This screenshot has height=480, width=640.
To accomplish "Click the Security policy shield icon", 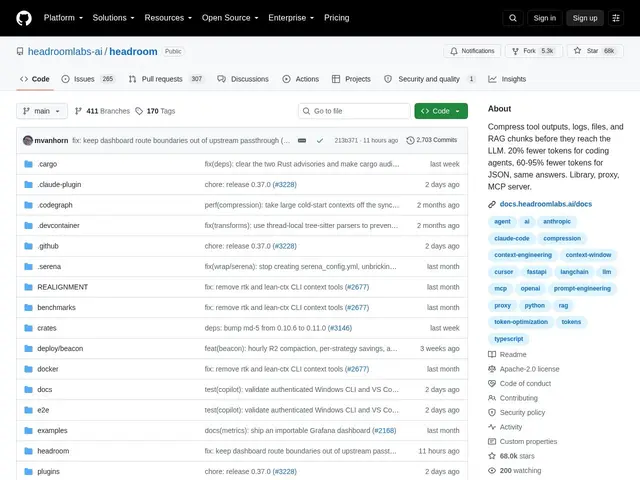I will (x=492, y=413).
